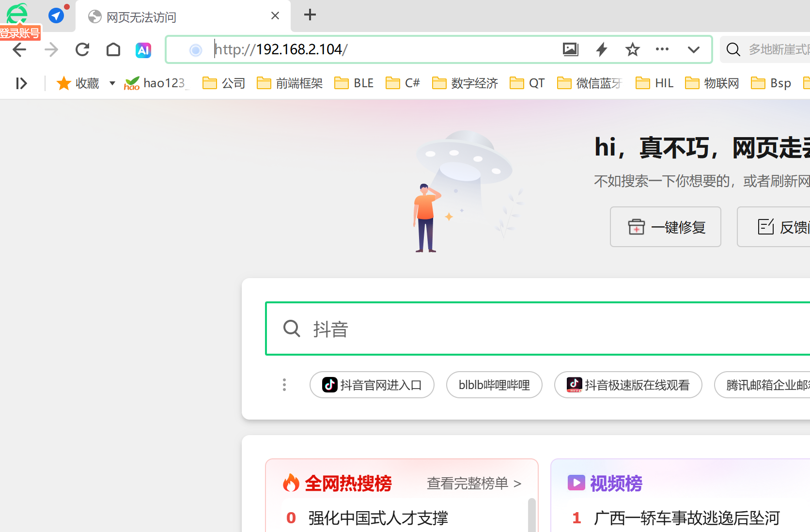Open the 前端框架 bookmark folder
Image resolution: width=810 pixels, height=532 pixels.
[x=290, y=83]
